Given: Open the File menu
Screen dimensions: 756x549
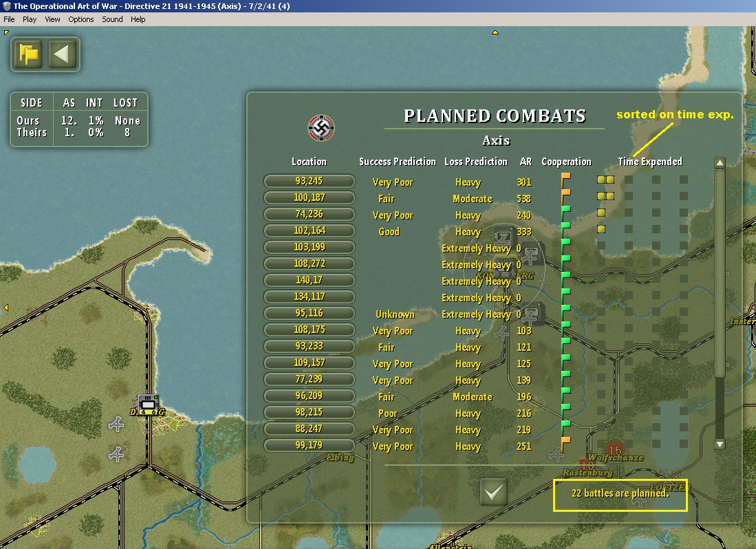Looking at the screenshot, I should point(9,19).
